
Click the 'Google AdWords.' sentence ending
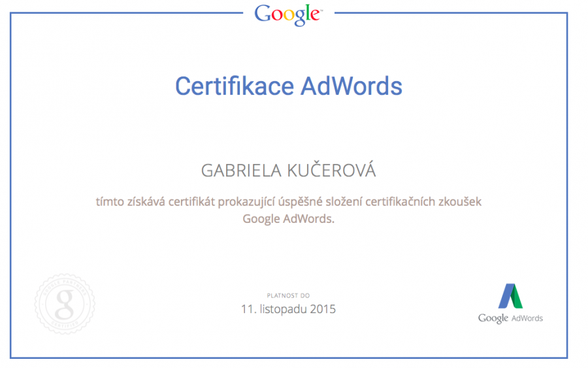pyautogui.click(x=288, y=219)
